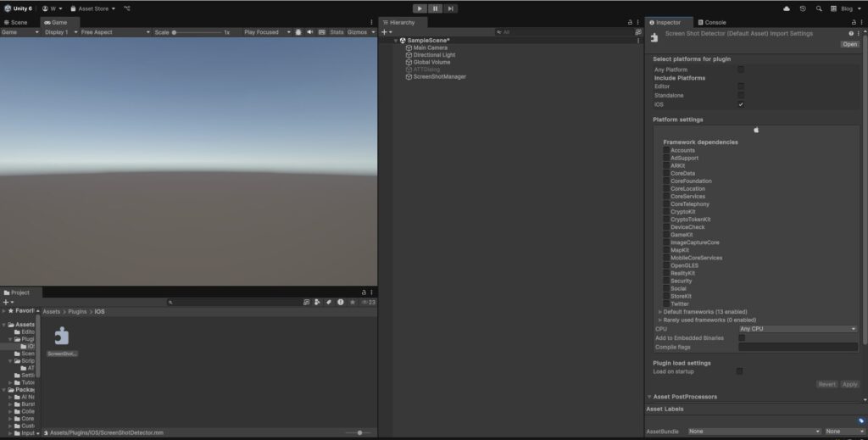
Task: Open the CPU dropdown
Action: point(798,329)
